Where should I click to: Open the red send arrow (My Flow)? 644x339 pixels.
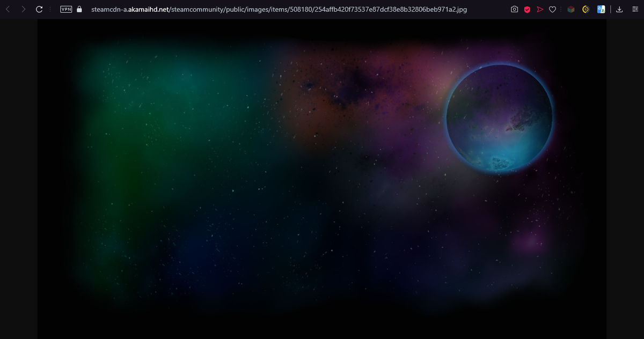coord(540,9)
